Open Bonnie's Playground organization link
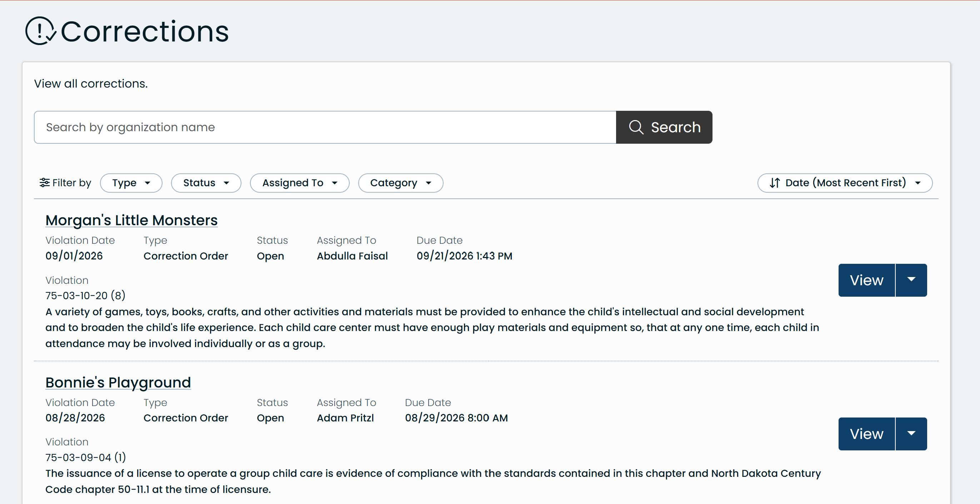The height and width of the screenshot is (504, 980). (x=118, y=382)
